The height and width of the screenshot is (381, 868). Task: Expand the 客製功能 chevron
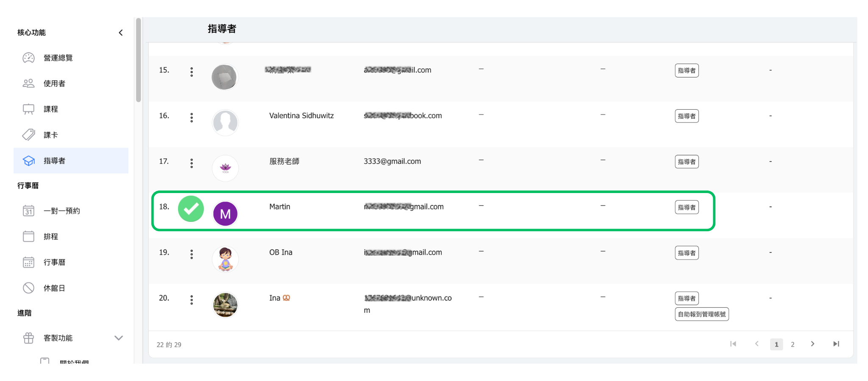coord(119,338)
